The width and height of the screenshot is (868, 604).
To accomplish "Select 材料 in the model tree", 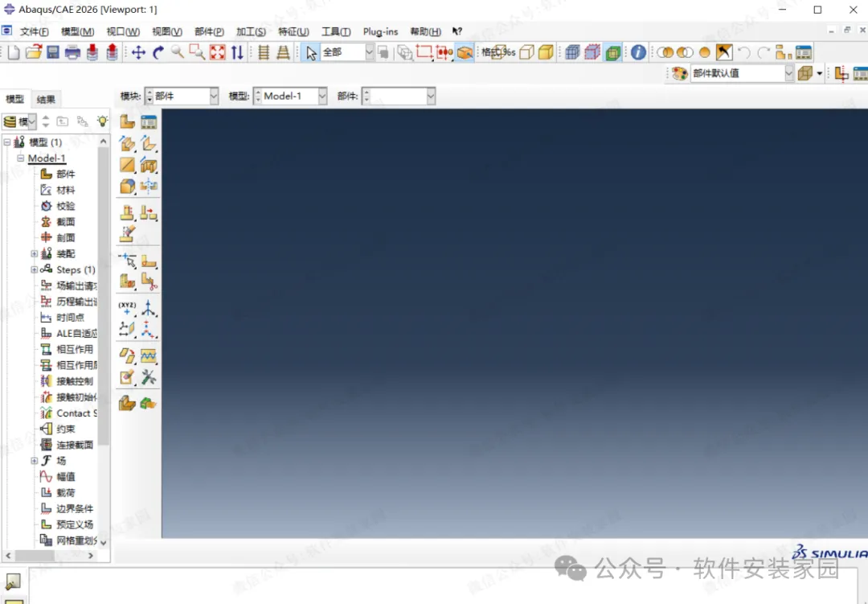I will click(65, 190).
